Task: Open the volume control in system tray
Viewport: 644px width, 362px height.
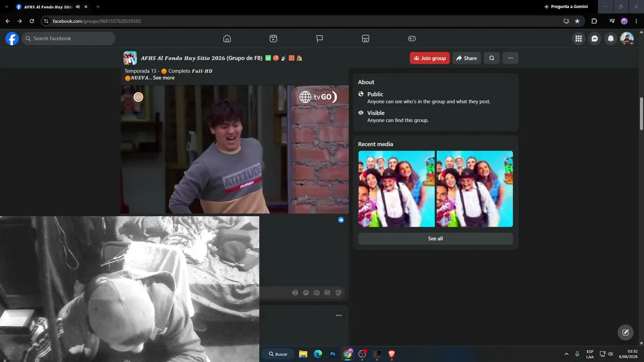Action: tap(610, 354)
